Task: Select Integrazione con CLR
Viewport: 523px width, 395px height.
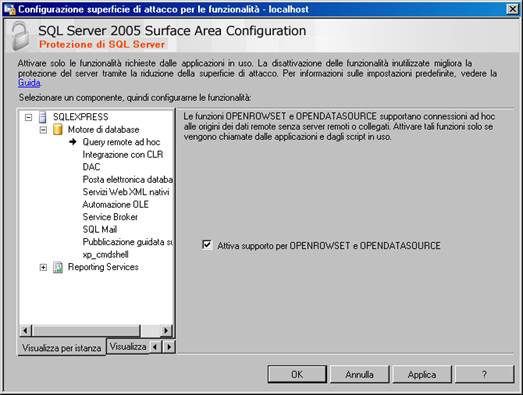Action: pyautogui.click(x=123, y=155)
